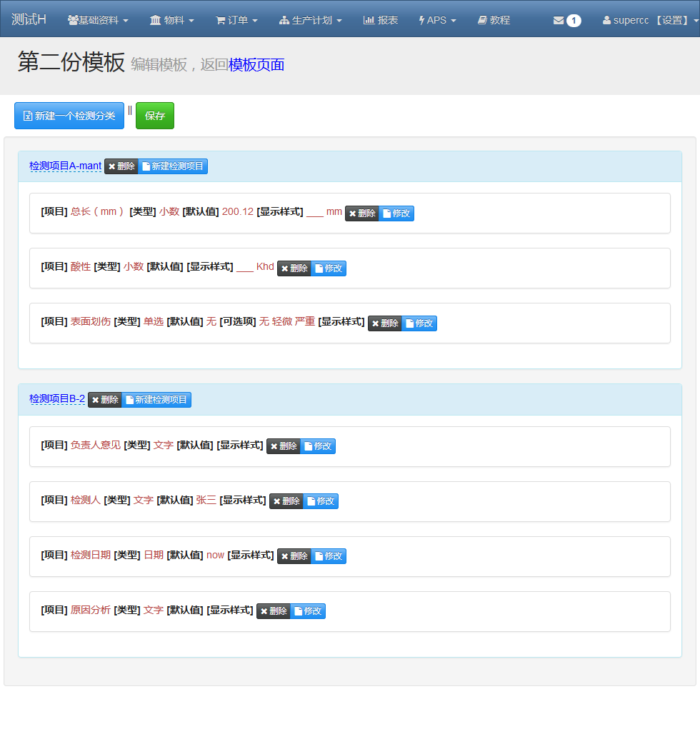Open the 订单 dropdown
The width and height of the screenshot is (700, 729).
click(x=236, y=20)
